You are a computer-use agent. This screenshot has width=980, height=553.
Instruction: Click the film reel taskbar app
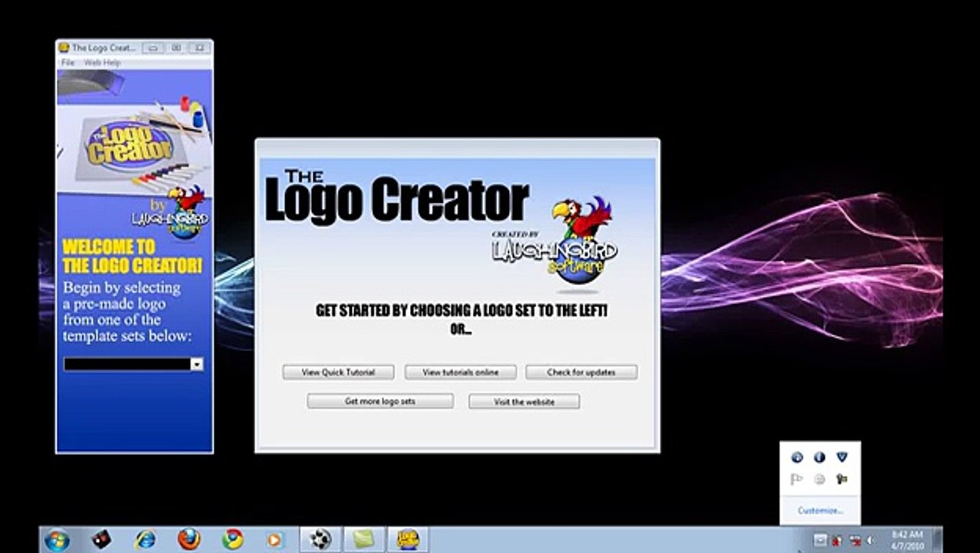320,540
